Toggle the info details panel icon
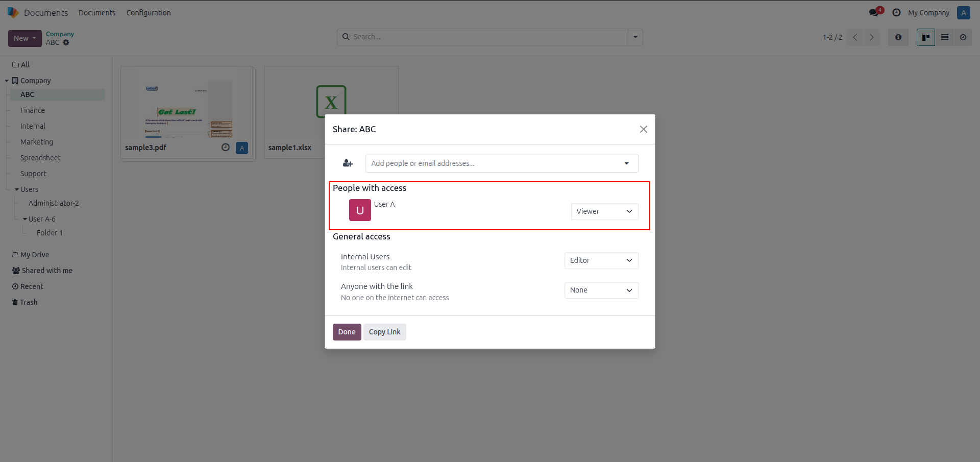This screenshot has height=462, width=980. pyautogui.click(x=898, y=37)
